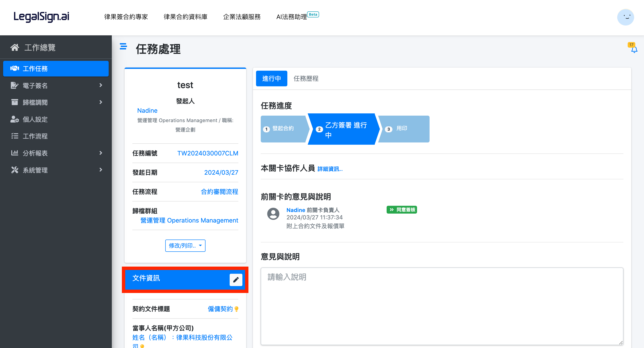
Task: Click the timestamp 2024/03/27 11:37:34
Action: (314, 217)
